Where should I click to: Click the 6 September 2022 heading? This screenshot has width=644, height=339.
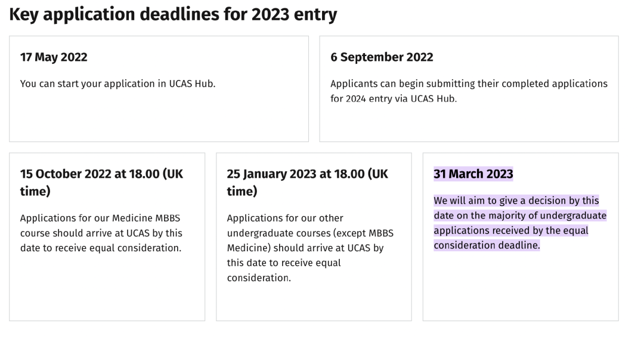point(382,57)
